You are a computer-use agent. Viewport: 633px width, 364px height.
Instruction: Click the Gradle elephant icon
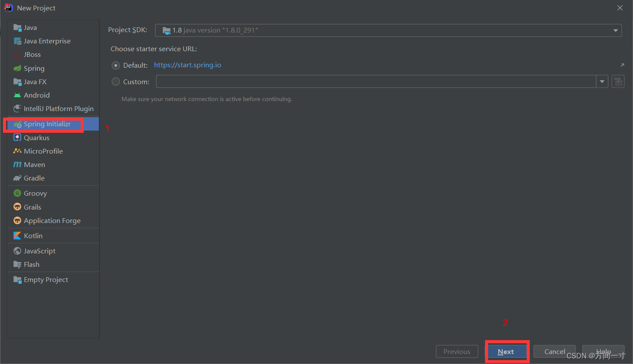coord(17,178)
